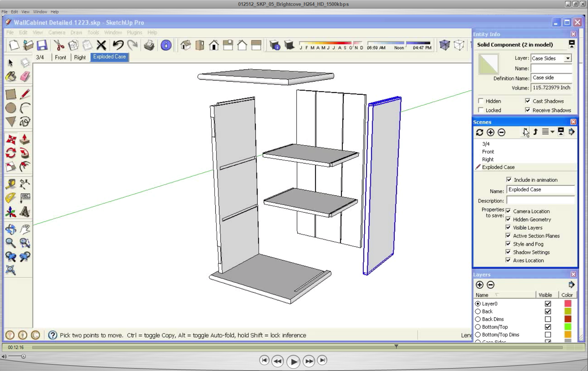Click the Back layer color swatch
Viewport: 588px width, 371px height.
568,311
